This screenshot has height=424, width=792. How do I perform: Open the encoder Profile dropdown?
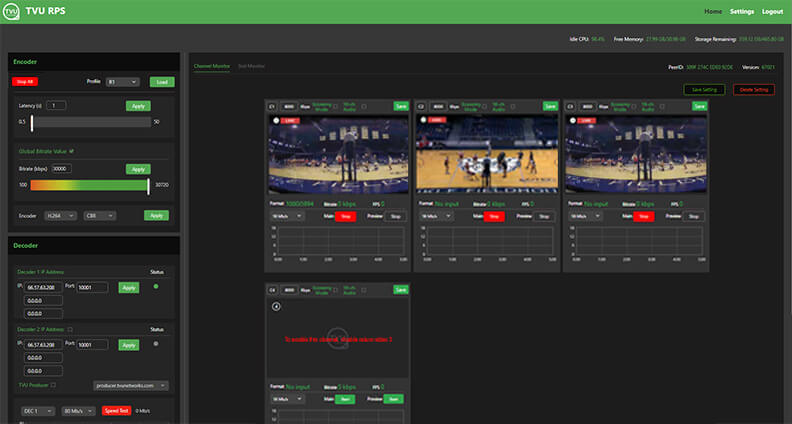(x=123, y=82)
